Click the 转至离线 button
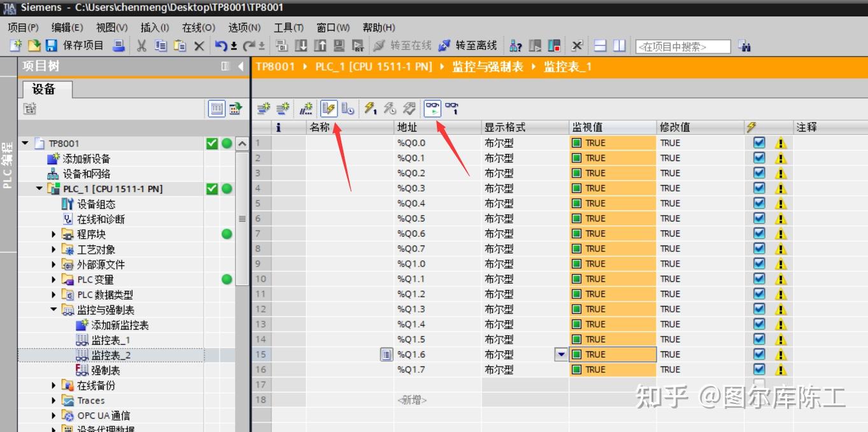 [468, 46]
